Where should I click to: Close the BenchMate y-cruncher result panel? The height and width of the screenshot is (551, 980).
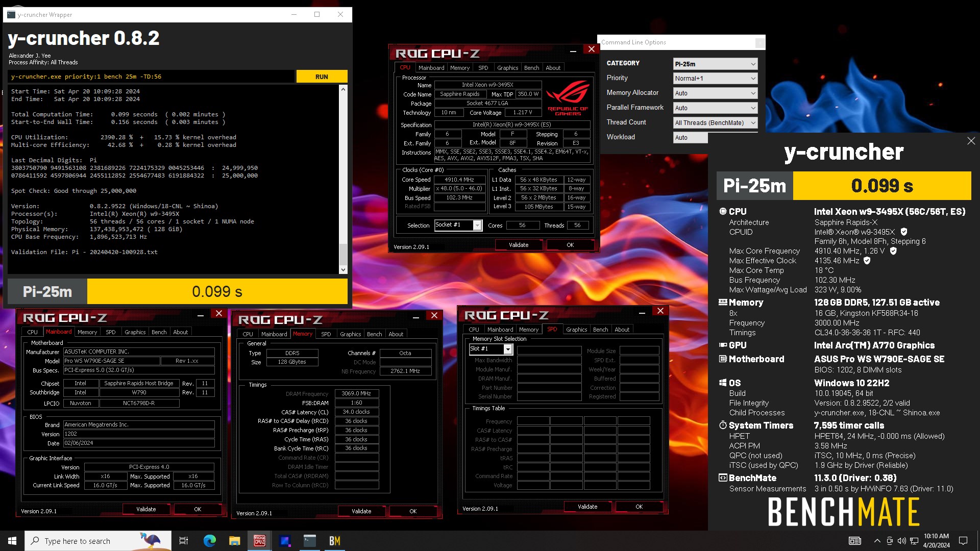971,141
